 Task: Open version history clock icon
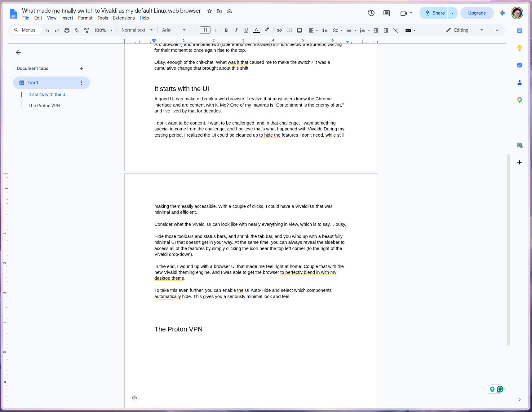371,13
